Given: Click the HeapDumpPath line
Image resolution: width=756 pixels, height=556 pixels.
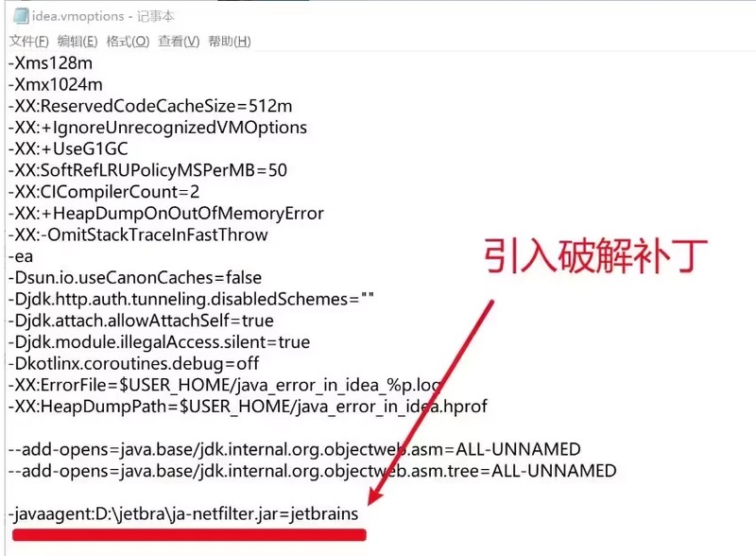Looking at the screenshot, I should click(248, 407).
